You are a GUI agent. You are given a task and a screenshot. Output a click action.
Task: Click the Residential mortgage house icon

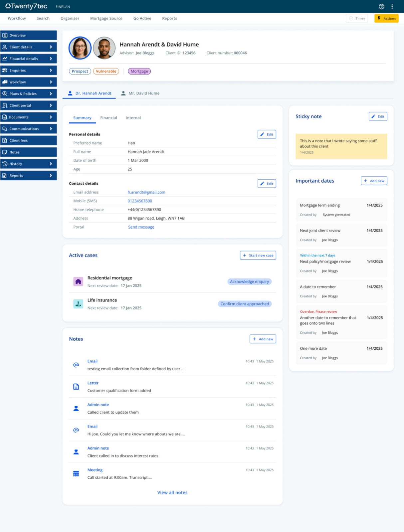click(x=78, y=281)
